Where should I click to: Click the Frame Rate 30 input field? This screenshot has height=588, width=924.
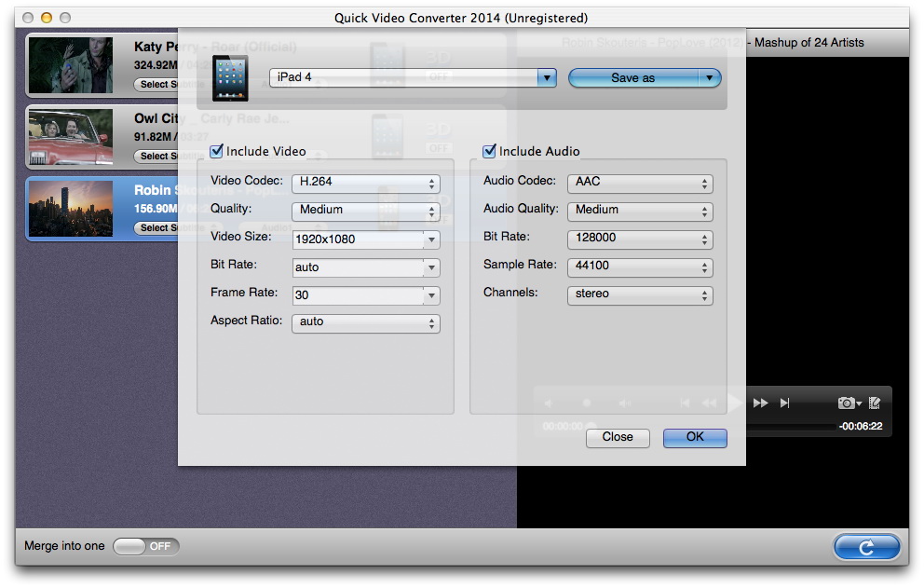(359, 295)
